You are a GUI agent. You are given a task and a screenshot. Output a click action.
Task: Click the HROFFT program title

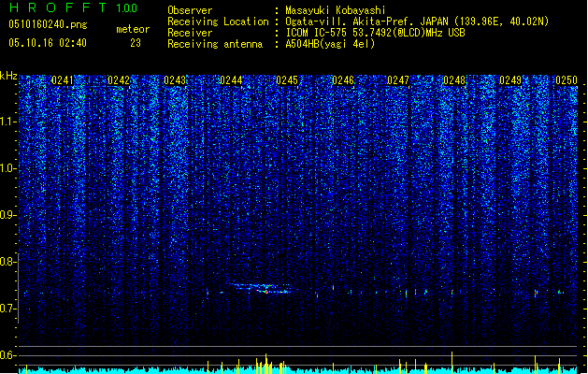(x=58, y=7)
